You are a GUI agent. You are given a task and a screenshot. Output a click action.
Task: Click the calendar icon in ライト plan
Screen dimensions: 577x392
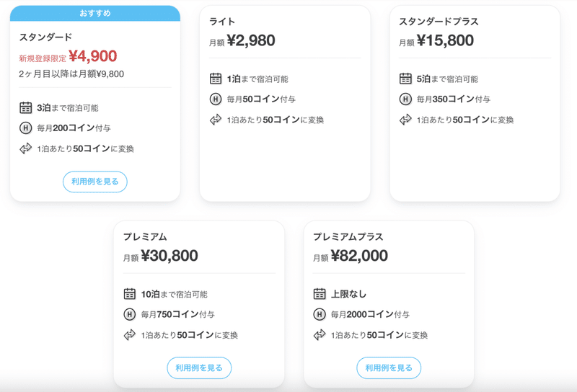[216, 79]
